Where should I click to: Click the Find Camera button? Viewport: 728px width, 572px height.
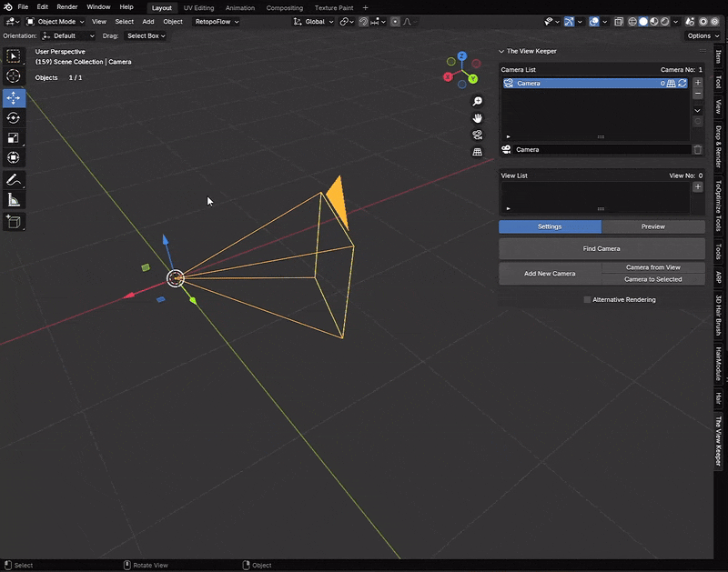click(x=602, y=248)
